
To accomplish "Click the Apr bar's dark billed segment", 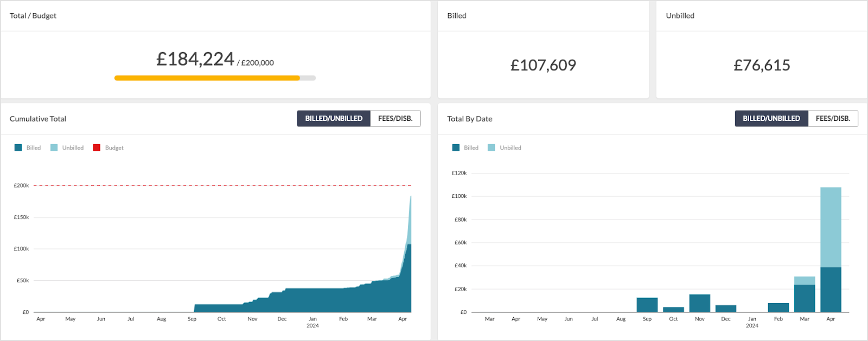I will click(x=831, y=289).
